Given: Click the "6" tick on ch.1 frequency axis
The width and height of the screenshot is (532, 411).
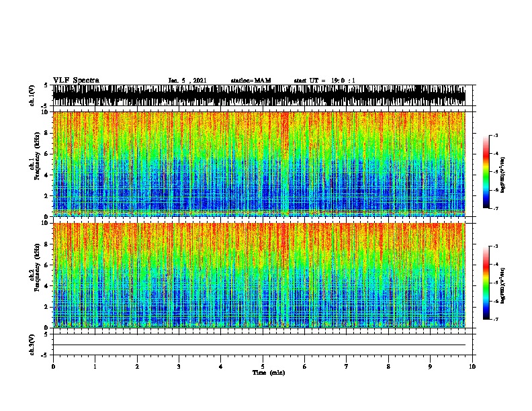Looking at the screenshot, I should click(47, 154).
